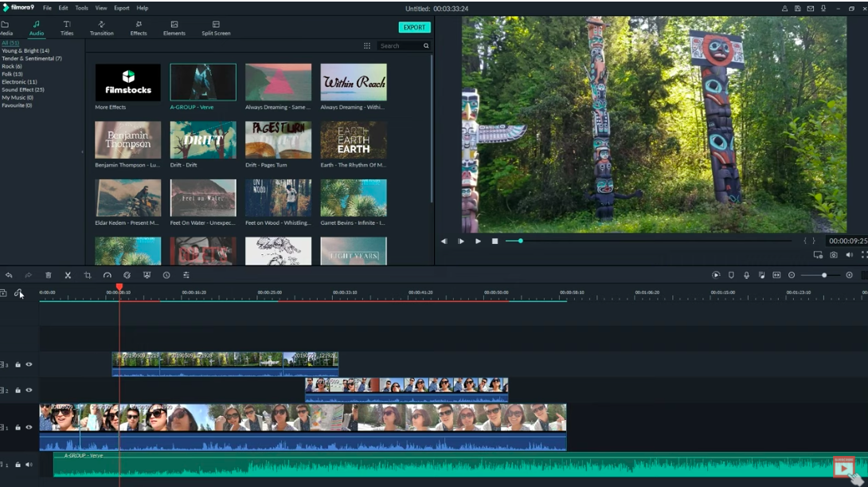Open the Speed adjustment tool

click(x=108, y=275)
